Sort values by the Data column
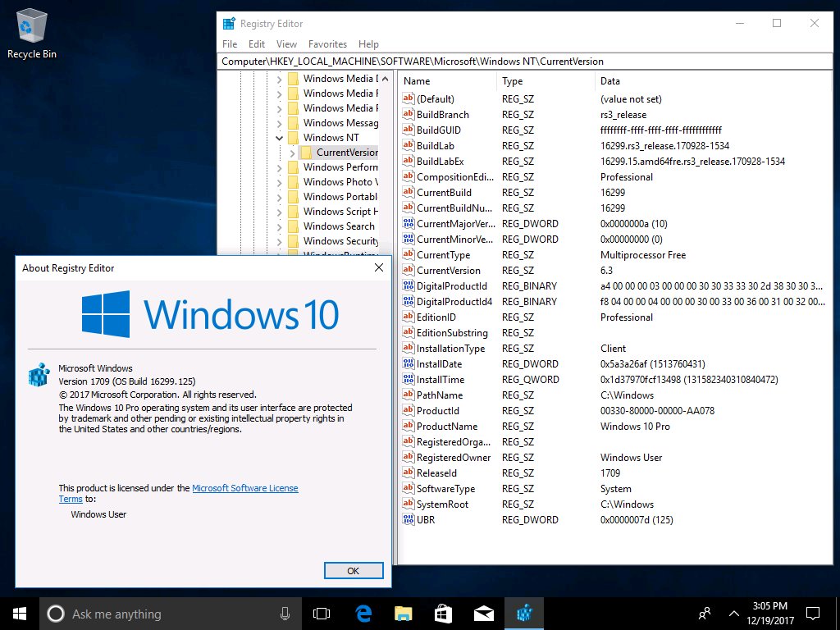 [713, 81]
